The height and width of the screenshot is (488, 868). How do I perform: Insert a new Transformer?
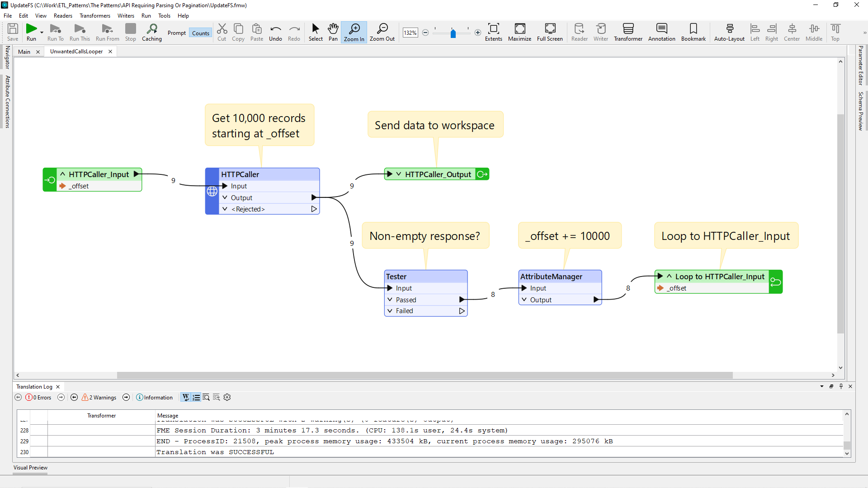click(x=628, y=32)
